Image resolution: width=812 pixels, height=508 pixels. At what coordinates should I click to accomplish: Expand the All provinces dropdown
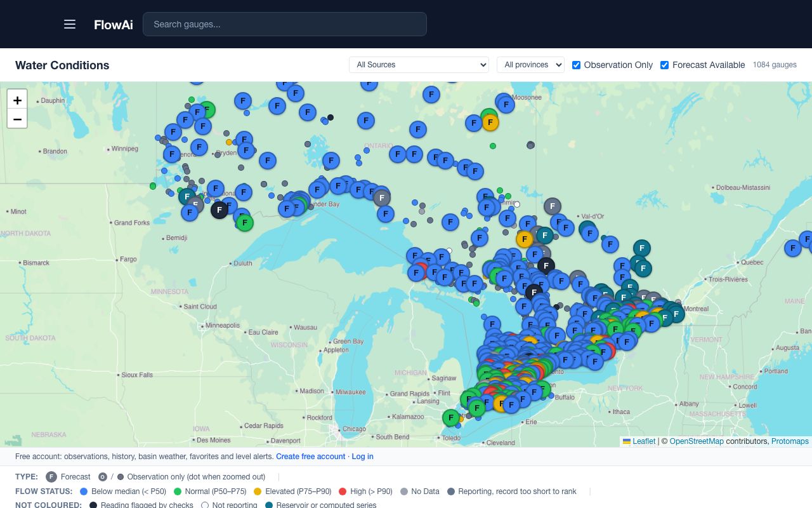click(530, 65)
